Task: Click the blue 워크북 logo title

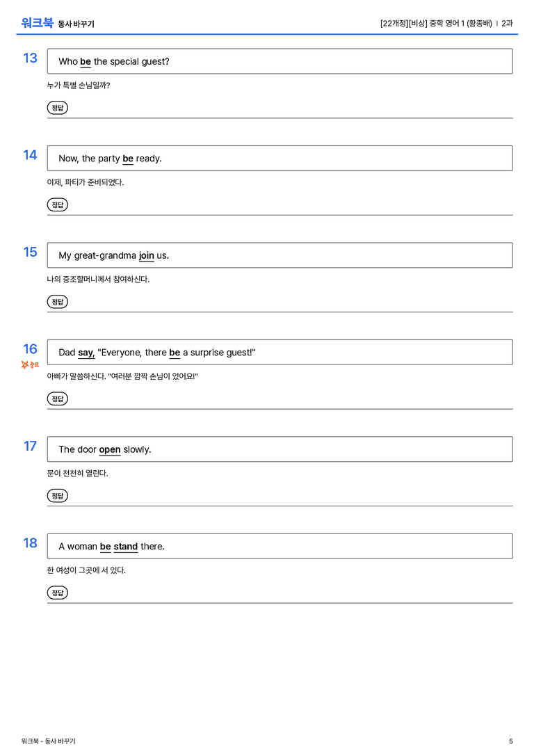Action: click(37, 23)
